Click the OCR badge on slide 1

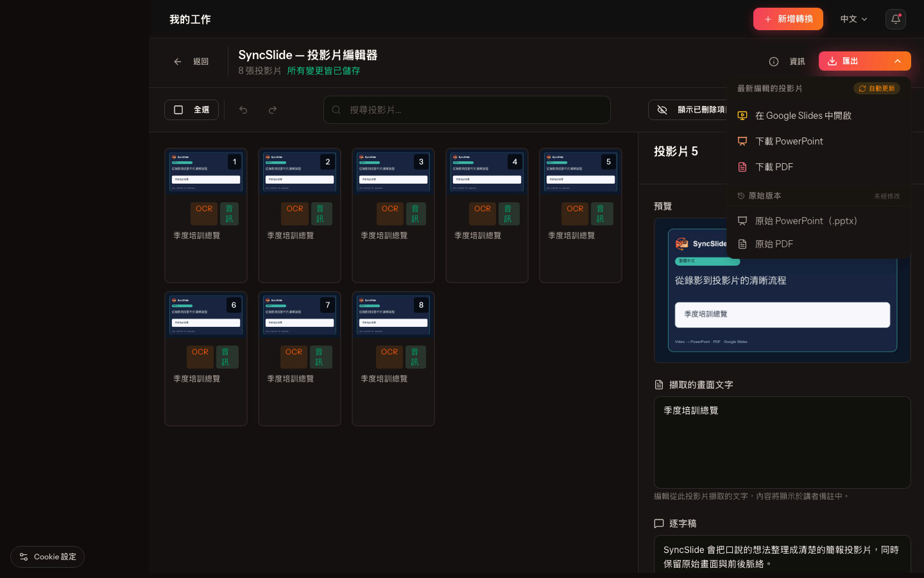[x=204, y=214]
